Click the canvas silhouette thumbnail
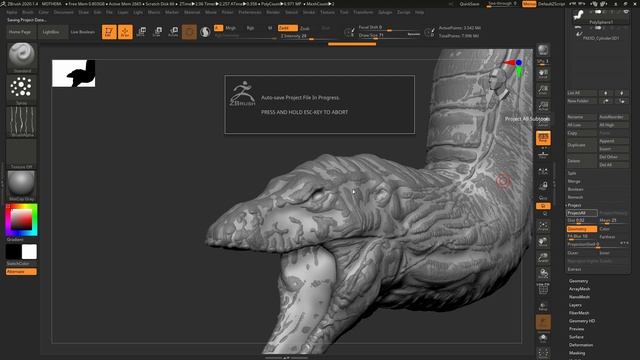640x360 pixels. click(x=73, y=73)
